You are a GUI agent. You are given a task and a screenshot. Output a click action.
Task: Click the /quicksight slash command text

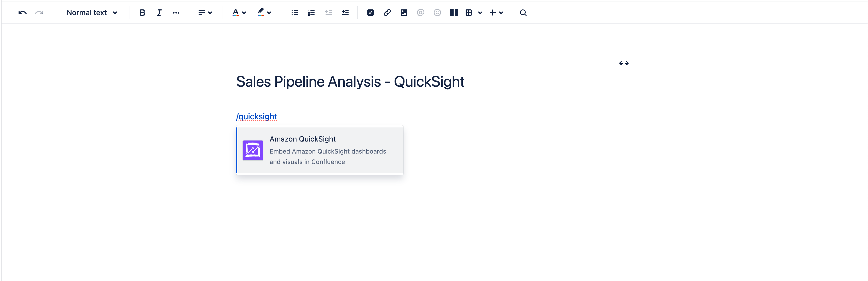click(256, 116)
